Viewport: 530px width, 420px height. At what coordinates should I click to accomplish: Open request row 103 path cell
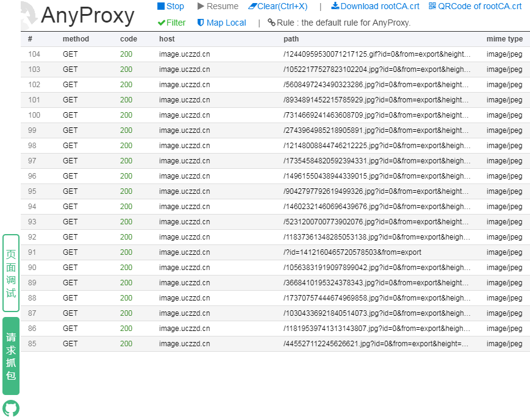377,69
